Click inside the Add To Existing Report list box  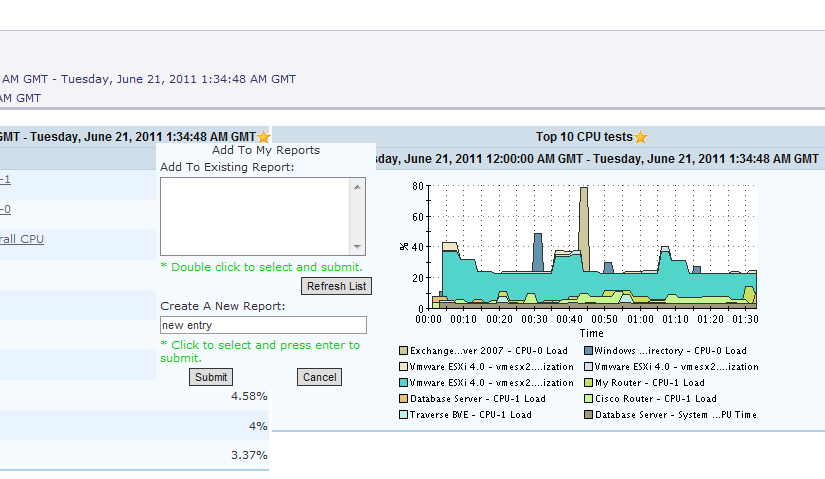(x=255, y=216)
